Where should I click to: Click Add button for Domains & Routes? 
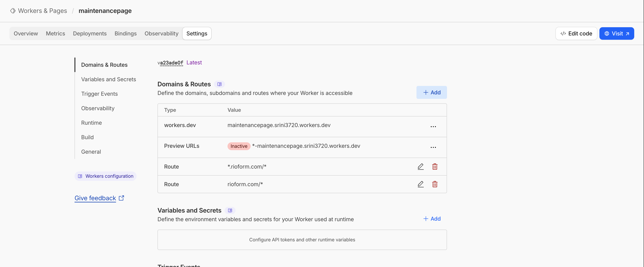pyautogui.click(x=432, y=93)
